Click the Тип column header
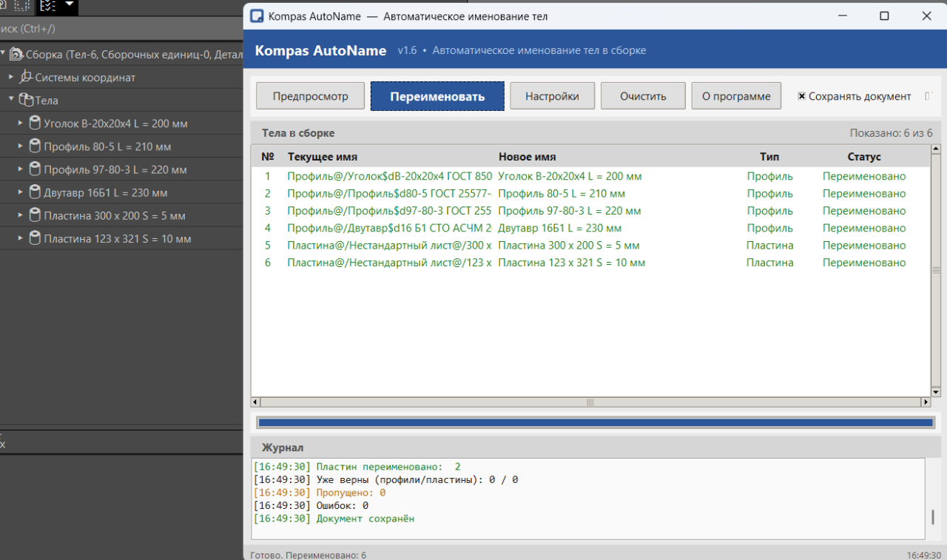Viewport: 947px width, 560px height. [x=769, y=157]
